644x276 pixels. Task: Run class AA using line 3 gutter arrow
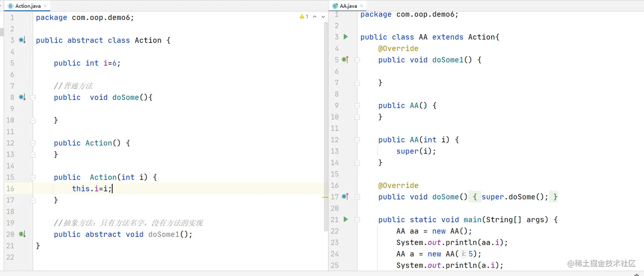pyautogui.click(x=346, y=37)
